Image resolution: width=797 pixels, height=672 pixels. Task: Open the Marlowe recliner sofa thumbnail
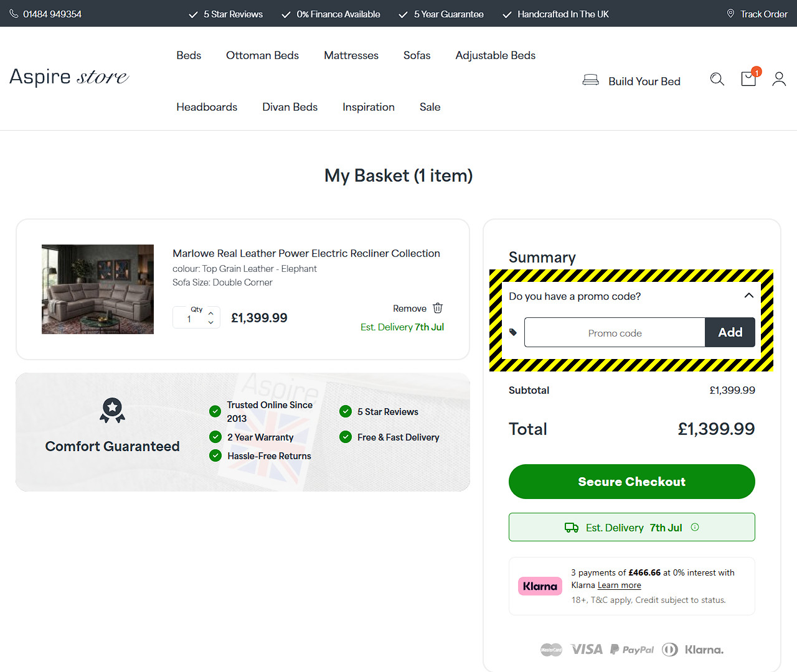(x=98, y=289)
